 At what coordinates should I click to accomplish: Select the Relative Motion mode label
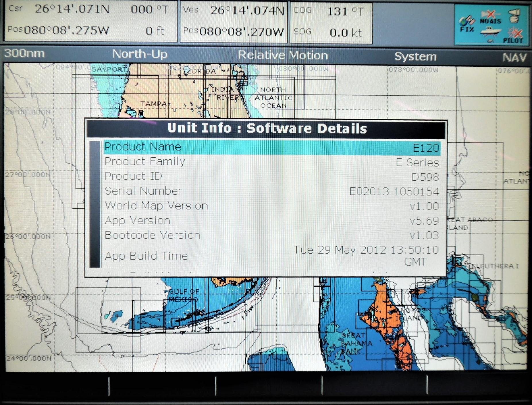point(283,55)
